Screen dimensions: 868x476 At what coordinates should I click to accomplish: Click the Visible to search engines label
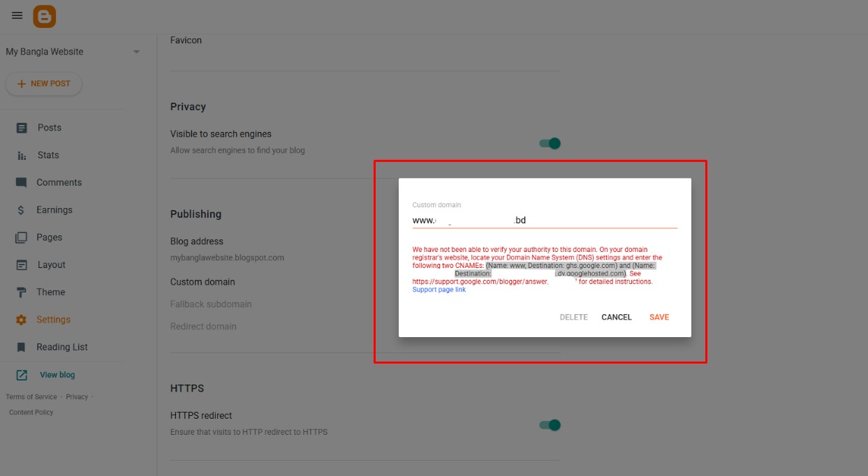pyautogui.click(x=221, y=134)
